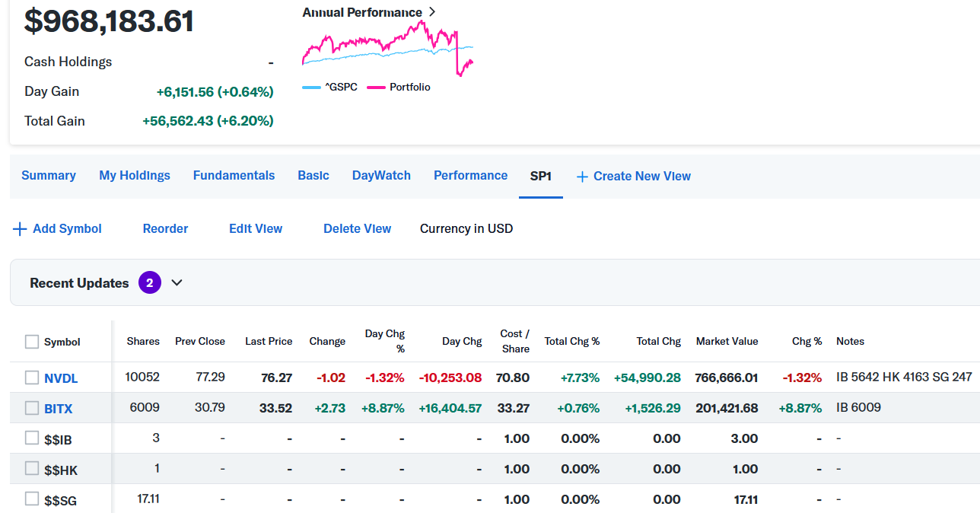Click the annual performance chart
This screenshot has height=513, width=980.
pos(387,49)
